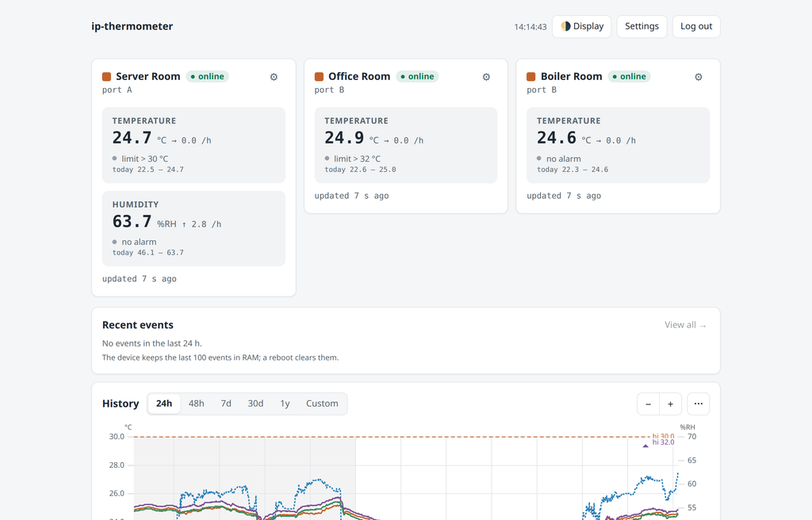Zoom out history chart with minus button
Viewport: 812px width, 520px height.
pyautogui.click(x=649, y=404)
